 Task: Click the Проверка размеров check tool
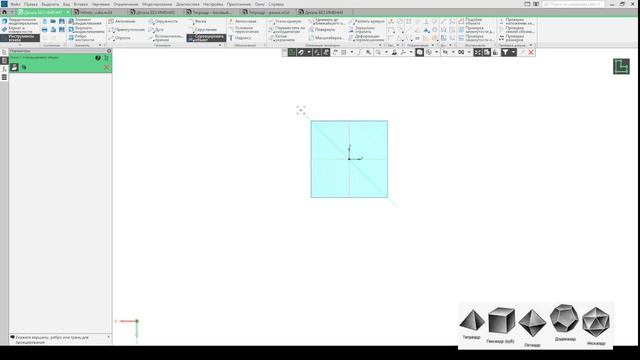click(511, 38)
